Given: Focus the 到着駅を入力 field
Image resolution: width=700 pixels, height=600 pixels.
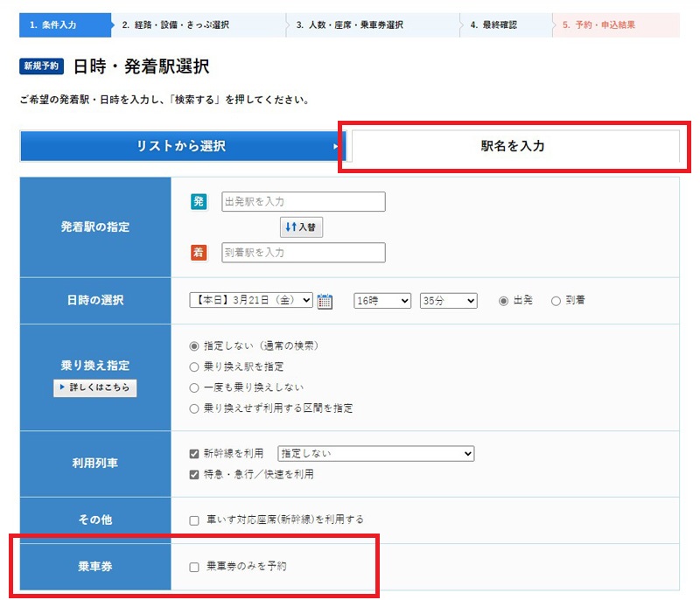Looking at the screenshot, I should pyautogui.click(x=304, y=253).
